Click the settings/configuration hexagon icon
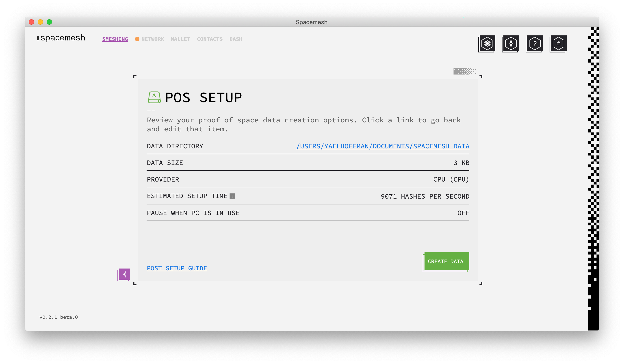 point(487,43)
